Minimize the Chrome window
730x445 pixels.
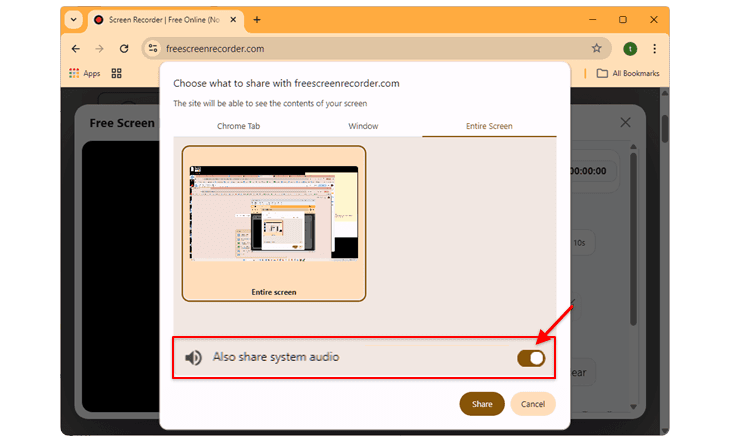(593, 20)
